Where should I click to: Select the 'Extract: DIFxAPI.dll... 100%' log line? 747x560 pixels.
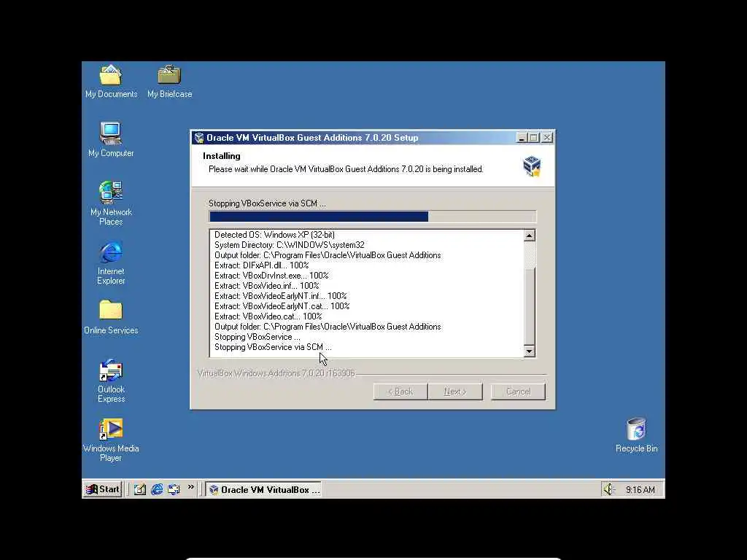[262, 265]
